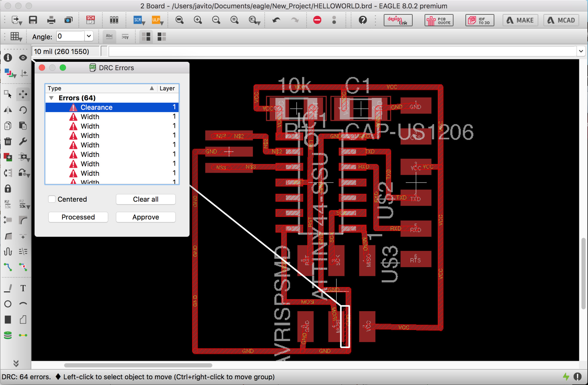Click the Processed button
Screen dimensions: 588x385
(x=78, y=217)
